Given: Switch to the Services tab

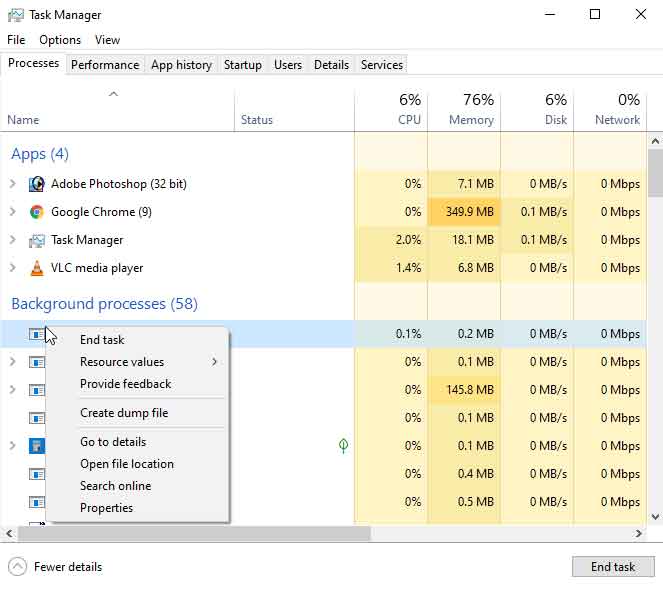Looking at the screenshot, I should [x=382, y=65].
